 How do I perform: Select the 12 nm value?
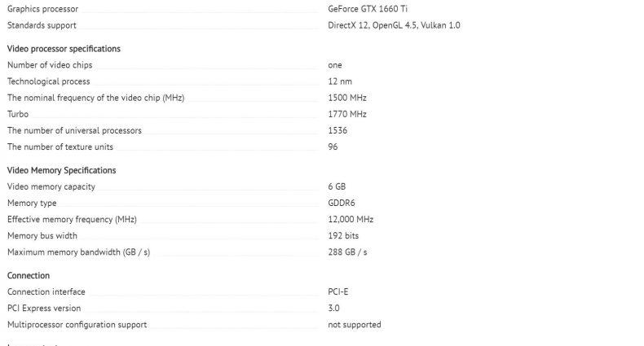[x=340, y=81]
